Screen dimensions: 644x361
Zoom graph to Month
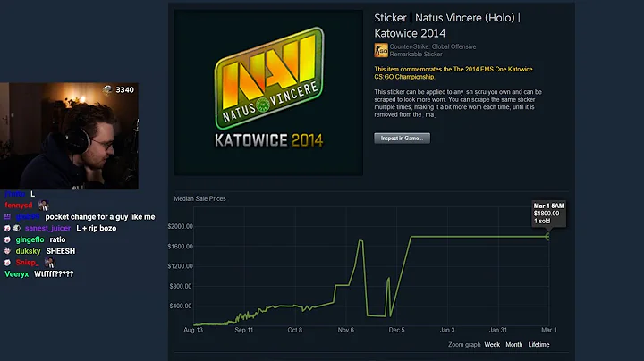click(513, 345)
